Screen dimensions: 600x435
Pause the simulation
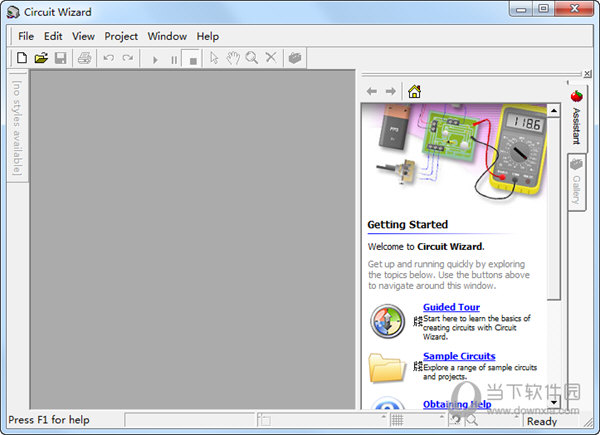(174, 60)
